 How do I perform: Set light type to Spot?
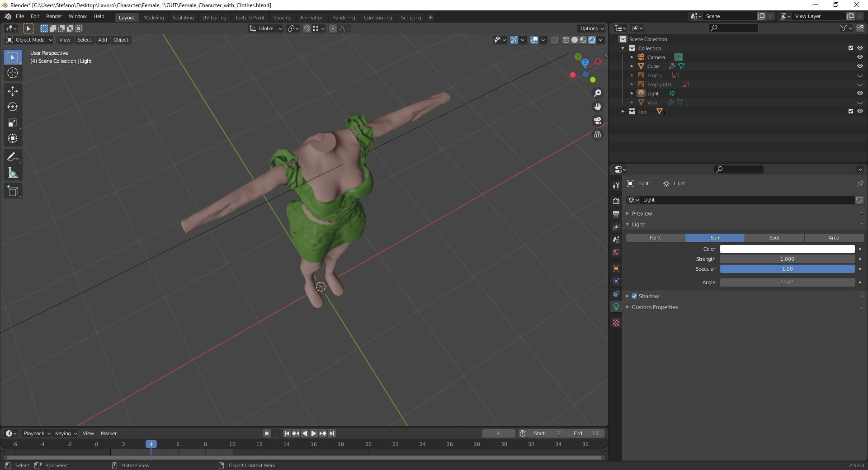click(x=774, y=238)
